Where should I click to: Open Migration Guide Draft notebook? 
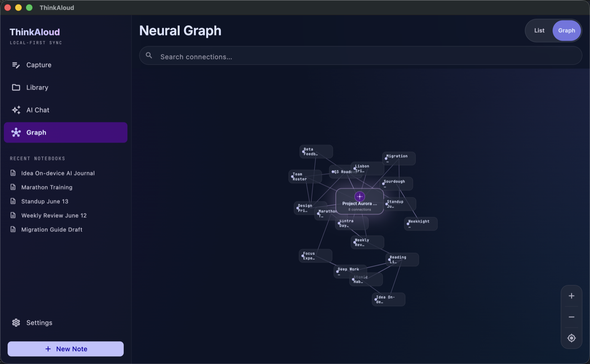52,230
